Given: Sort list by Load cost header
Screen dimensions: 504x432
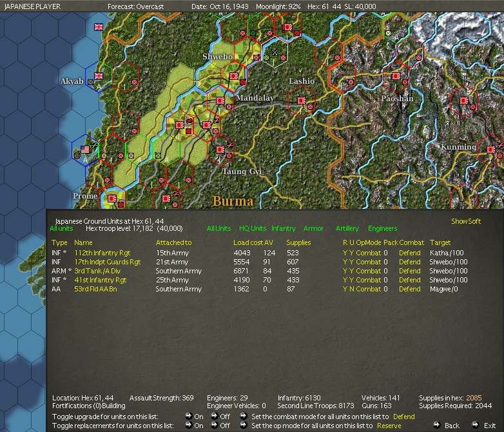Looking at the screenshot, I should [248, 242].
